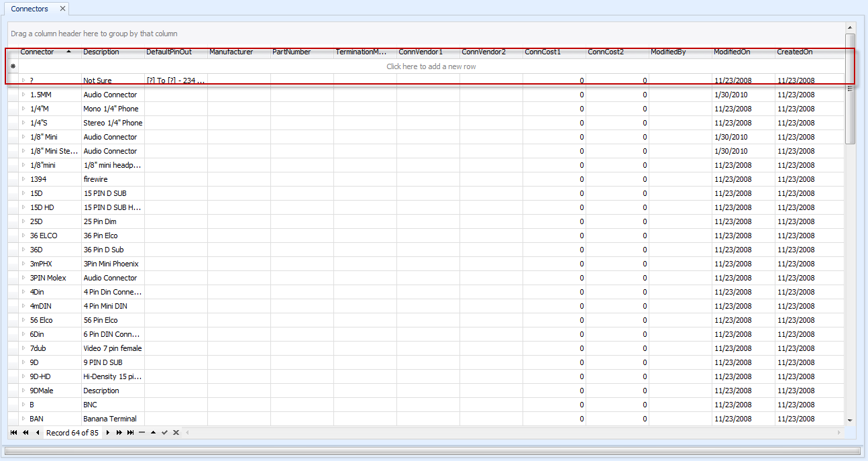Select the '25 Pin Dim' description cell
The width and height of the screenshot is (868, 461).
click(x=113, y=221)
